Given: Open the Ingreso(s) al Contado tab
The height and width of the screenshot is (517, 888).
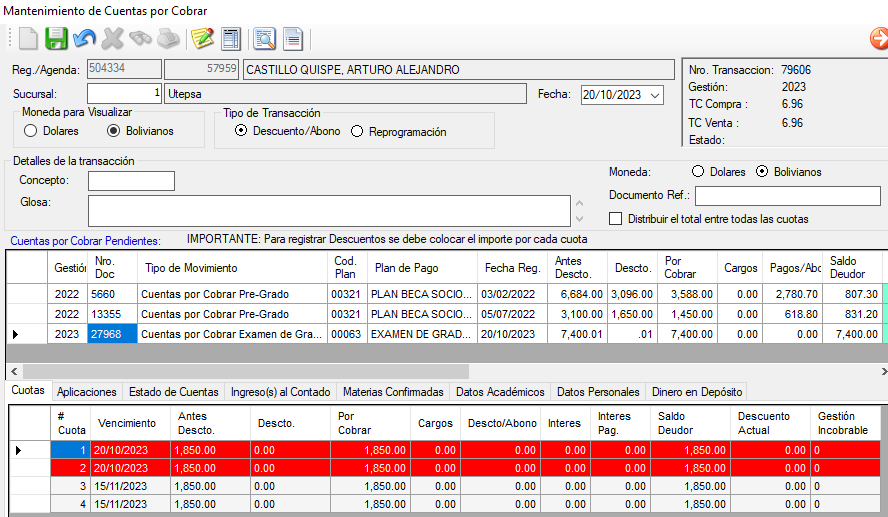Looking at the screenshot, I should click(280, 392).
